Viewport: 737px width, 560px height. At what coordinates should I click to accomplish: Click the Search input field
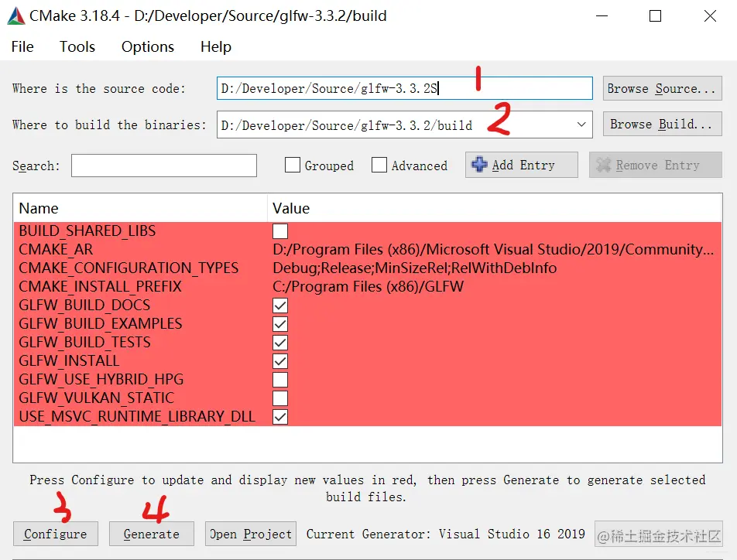pos(163,166)
